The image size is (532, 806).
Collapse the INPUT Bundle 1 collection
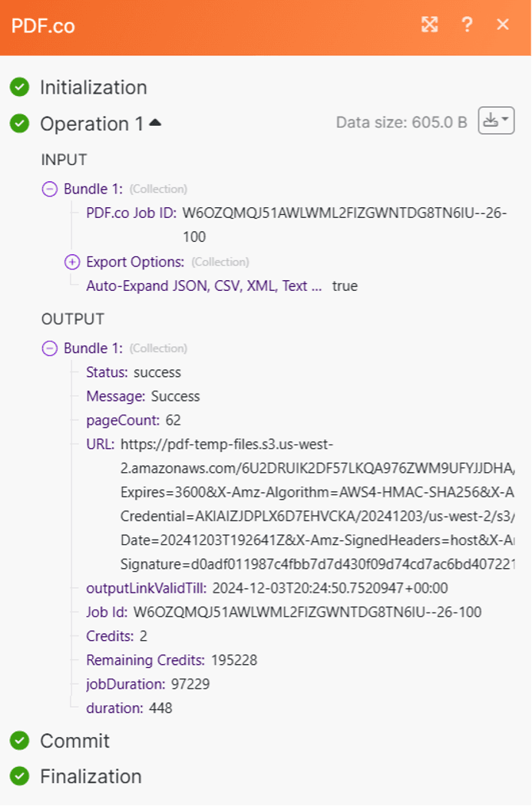pyautogui.click(x=49, y=189)
